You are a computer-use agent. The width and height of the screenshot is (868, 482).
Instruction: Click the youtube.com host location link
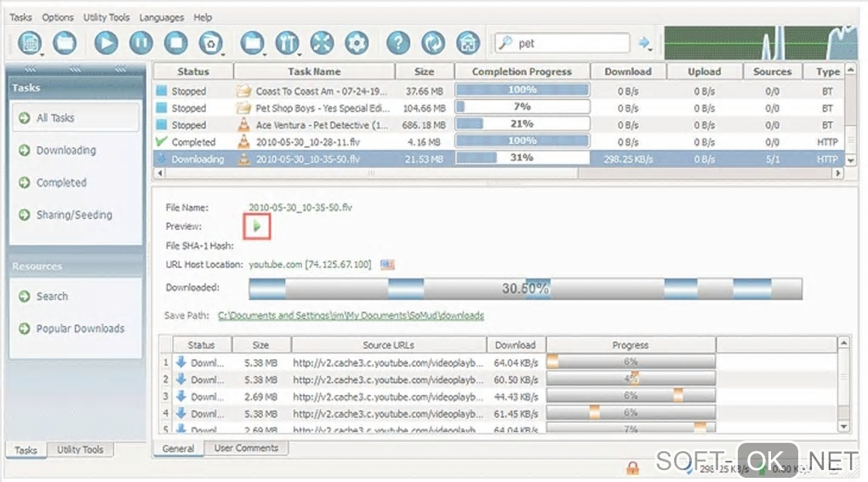click(x=310, y=264)
